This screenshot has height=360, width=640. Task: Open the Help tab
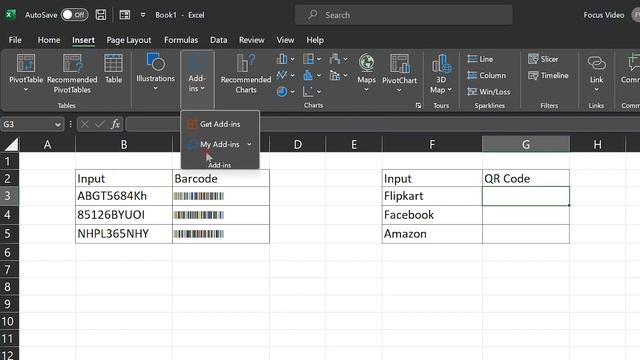[x=315, y=40]
